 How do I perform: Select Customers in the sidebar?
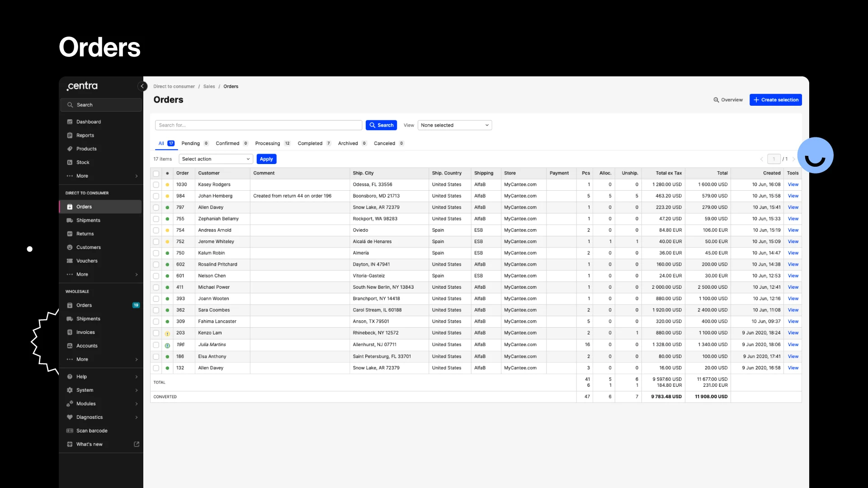88,247
